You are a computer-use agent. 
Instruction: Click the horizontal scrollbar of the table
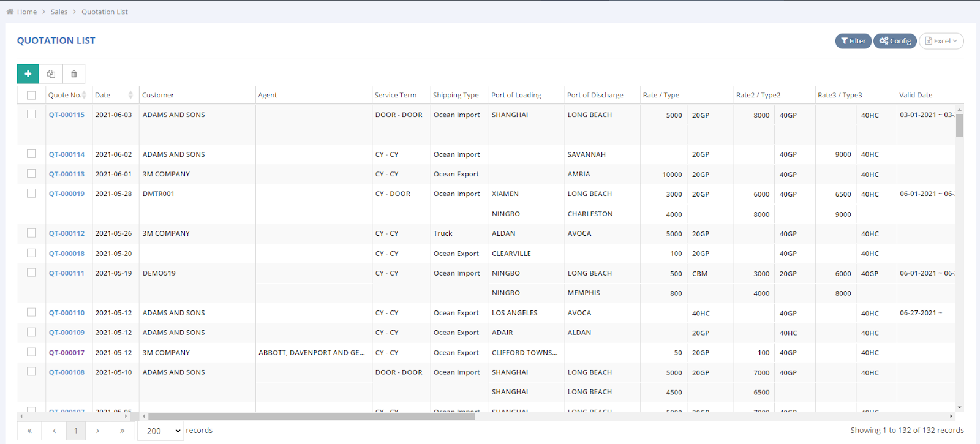pos(311,416)
